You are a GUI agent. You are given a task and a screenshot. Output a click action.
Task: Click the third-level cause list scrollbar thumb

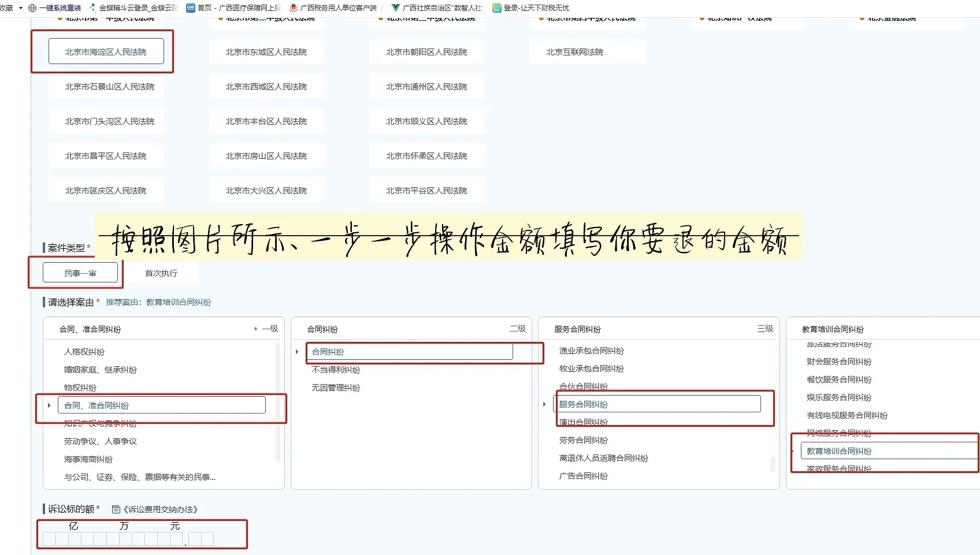click(773, 464)
